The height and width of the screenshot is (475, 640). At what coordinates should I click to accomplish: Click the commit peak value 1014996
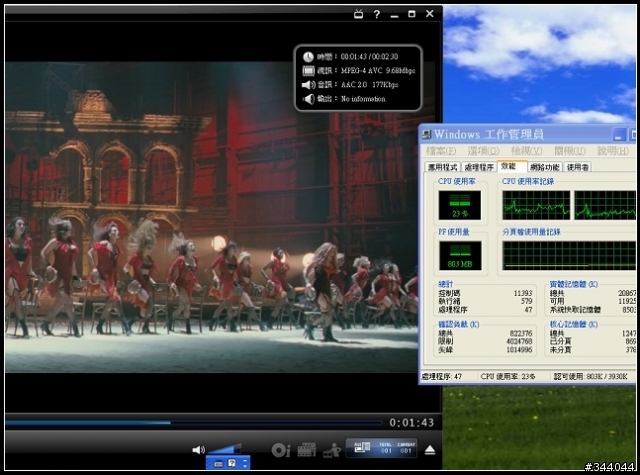[x=519, y=350]
